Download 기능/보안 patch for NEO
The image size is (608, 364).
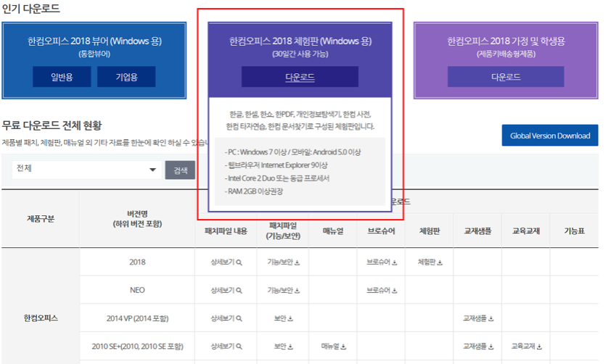[x=283, y=290]
